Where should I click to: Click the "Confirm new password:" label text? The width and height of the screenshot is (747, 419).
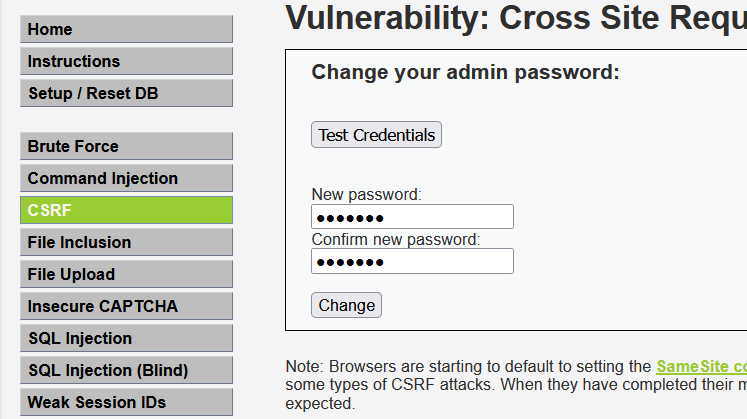click(x=396, y=240)
